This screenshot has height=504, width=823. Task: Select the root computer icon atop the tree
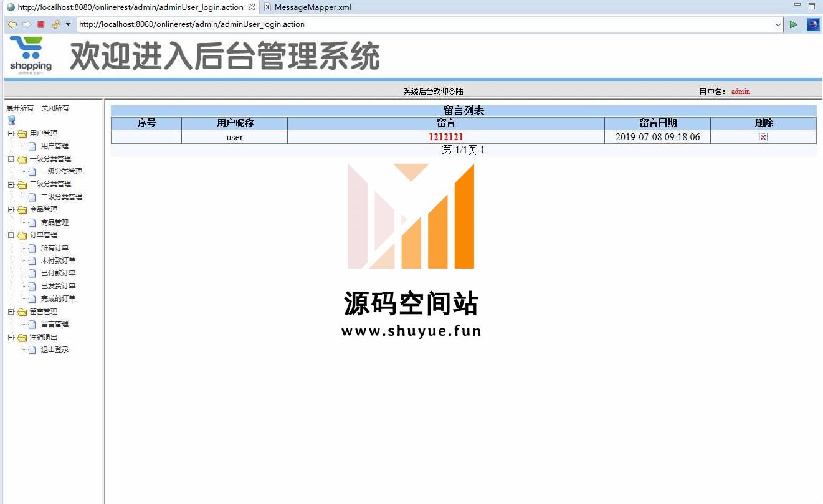coord(11,120)
